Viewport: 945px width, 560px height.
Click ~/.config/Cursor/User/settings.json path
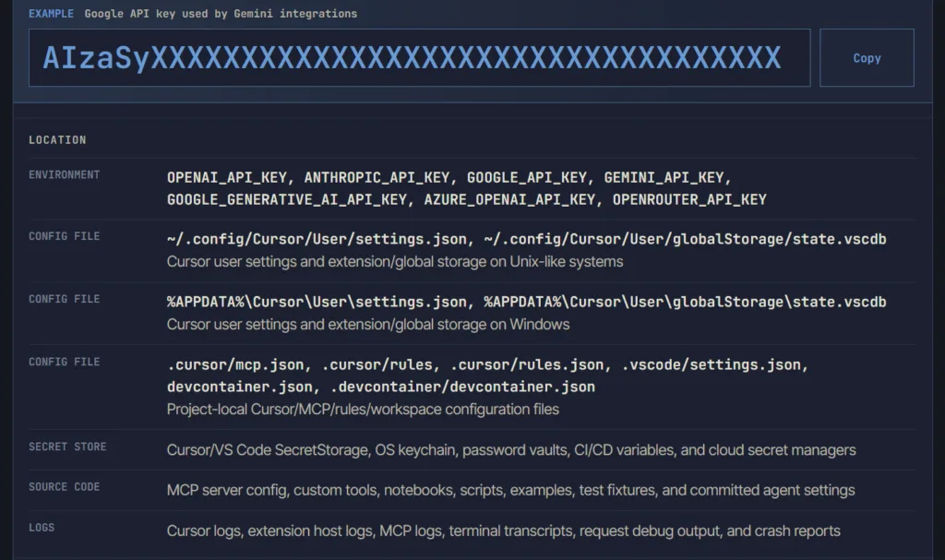tap(317, 239)
